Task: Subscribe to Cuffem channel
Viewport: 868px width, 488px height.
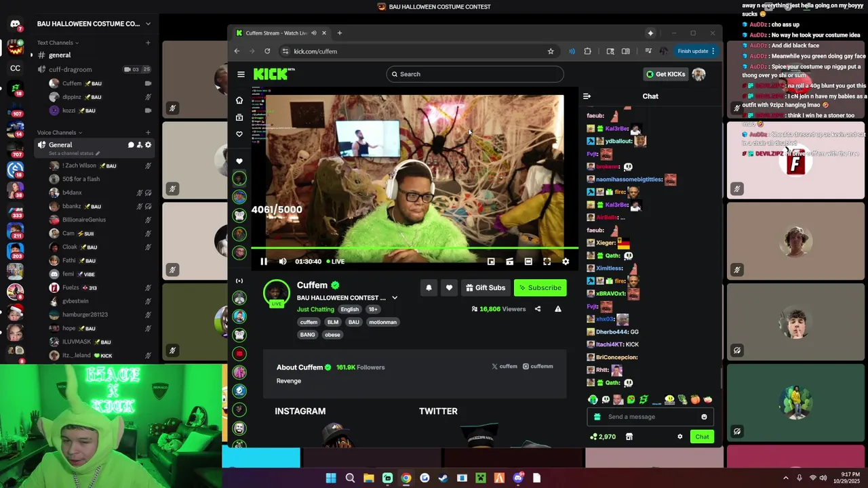Action: pyautogui.click(x=540, y=288)
